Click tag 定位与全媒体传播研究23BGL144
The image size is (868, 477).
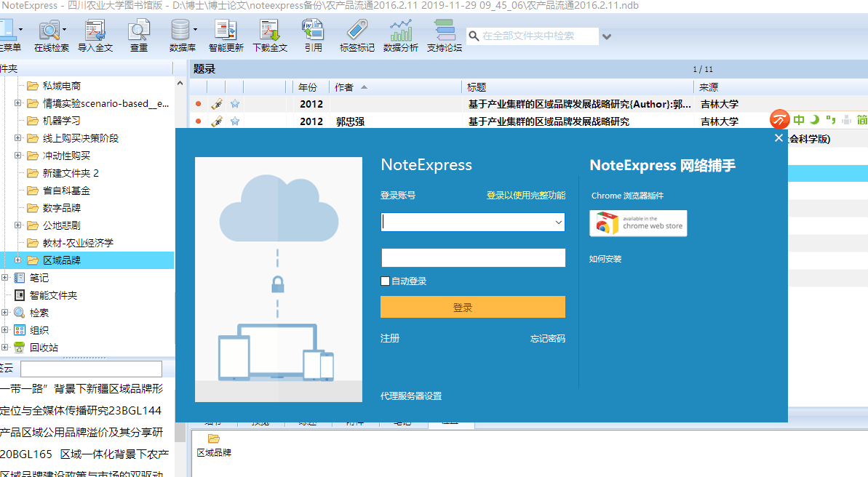tap(81, 411)
